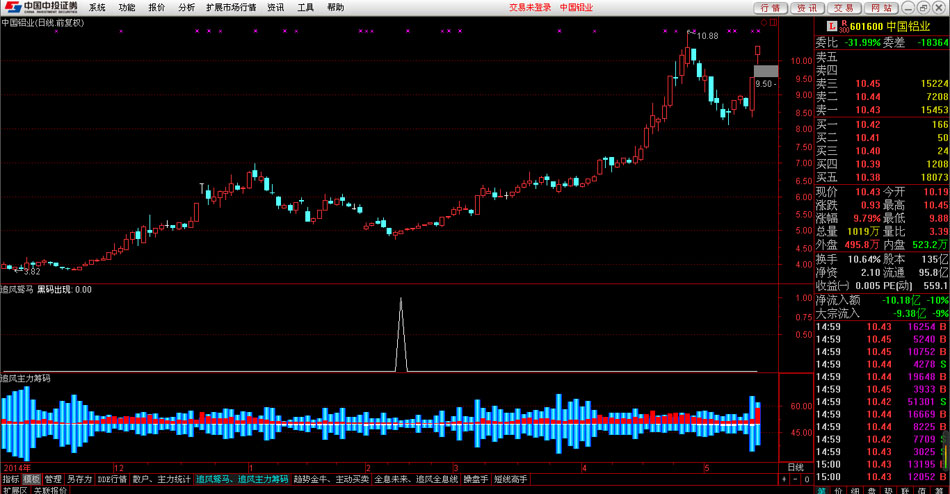Open the 工具 menu

click(x=305, y=7)
